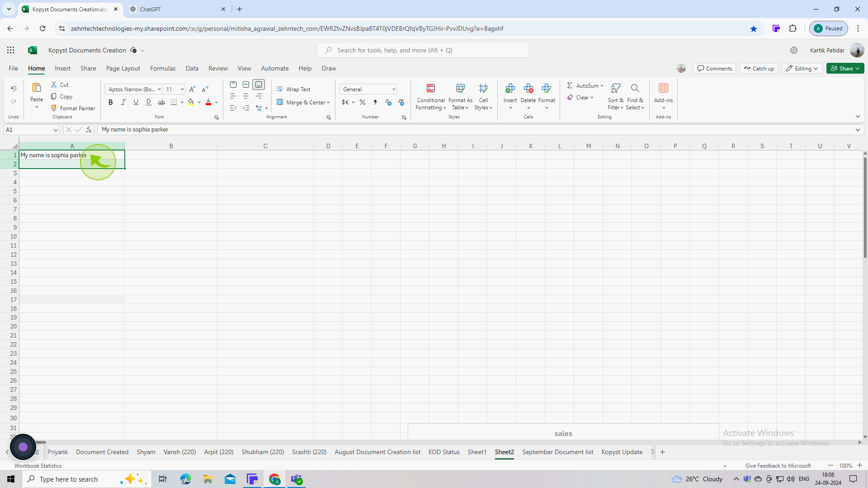Expand Merge & Center options

(328, 103)
